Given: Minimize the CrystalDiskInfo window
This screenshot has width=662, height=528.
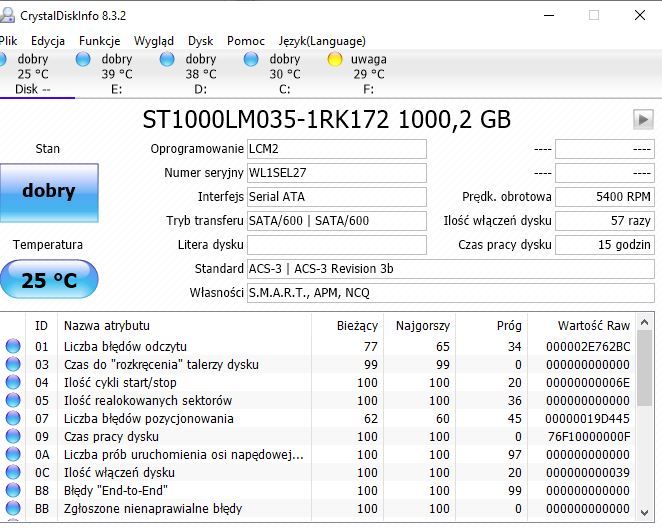Looking at the screenshot, I should pyautogui.click(x=549, y=16).
